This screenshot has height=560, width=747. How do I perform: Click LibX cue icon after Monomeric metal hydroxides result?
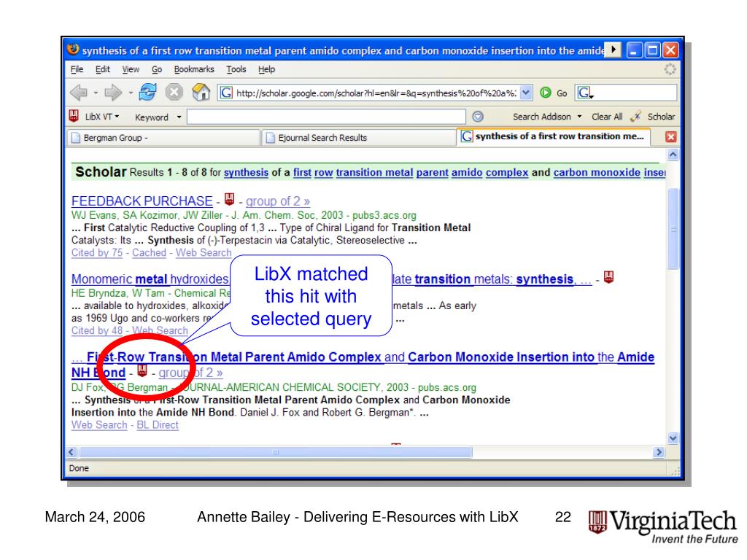click(608, 276)
